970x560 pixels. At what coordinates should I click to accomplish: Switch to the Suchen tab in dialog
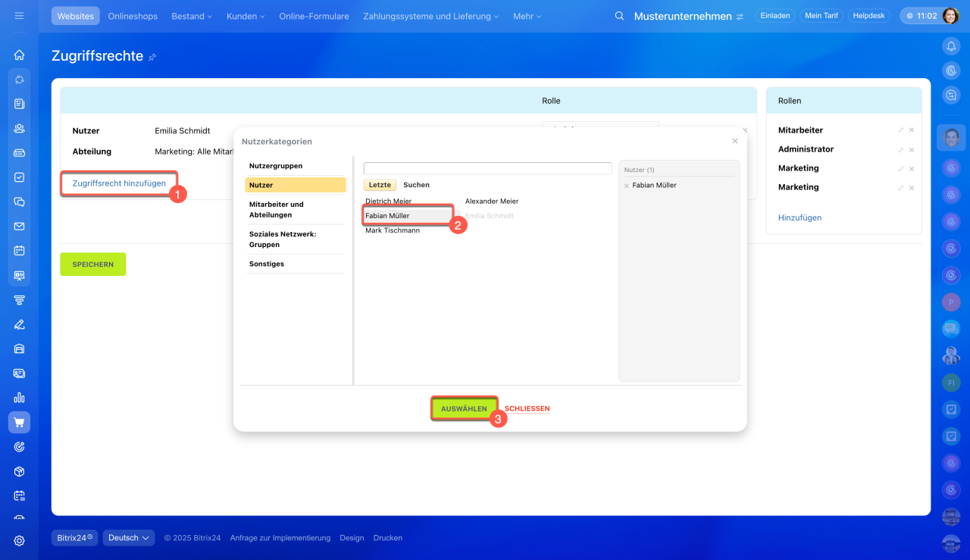click(x=416, y=185)
